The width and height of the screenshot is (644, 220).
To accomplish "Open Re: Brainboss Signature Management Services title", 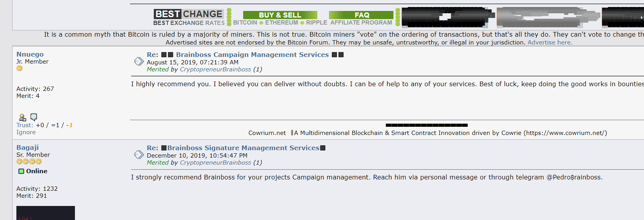I will [x=236, y=148].
